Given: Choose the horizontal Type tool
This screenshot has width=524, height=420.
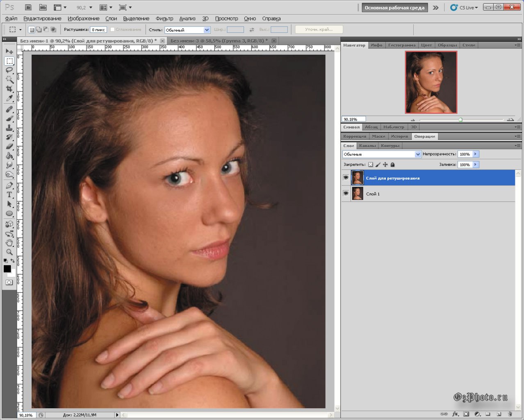Looking at the screenshot, I should coord(9,195).
